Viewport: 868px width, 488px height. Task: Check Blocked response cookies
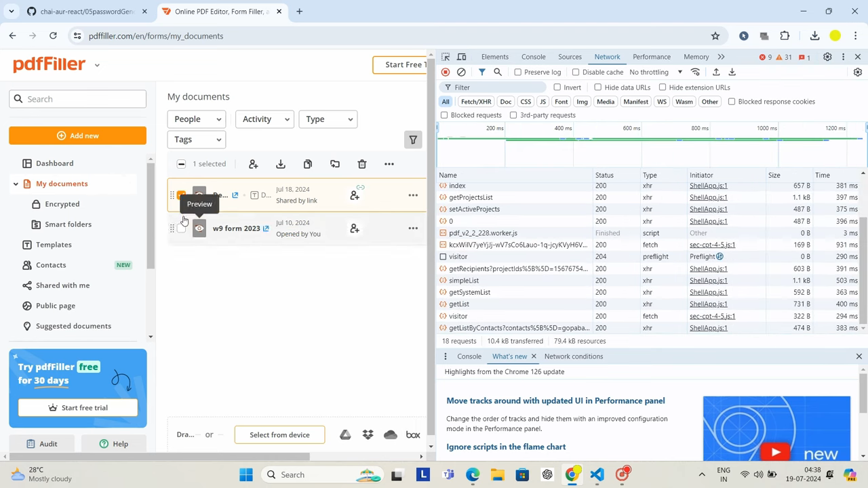click(732, 102)
